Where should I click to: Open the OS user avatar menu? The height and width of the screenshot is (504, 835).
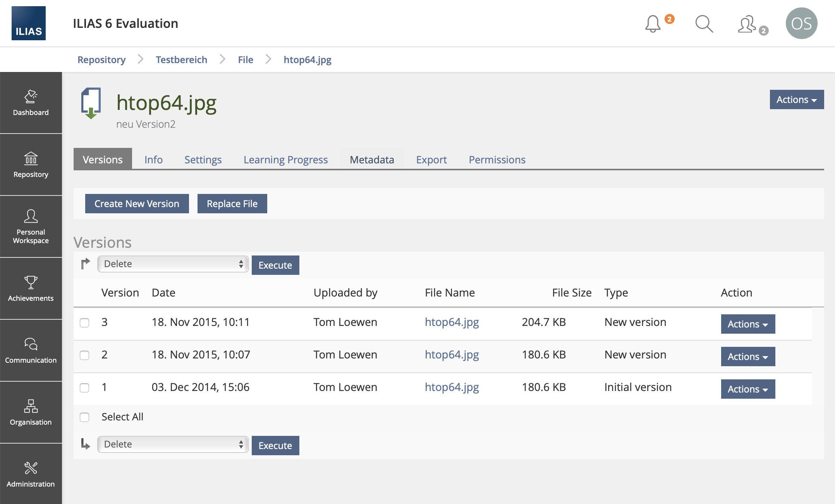pyautogui.click(x=801, y=23)
